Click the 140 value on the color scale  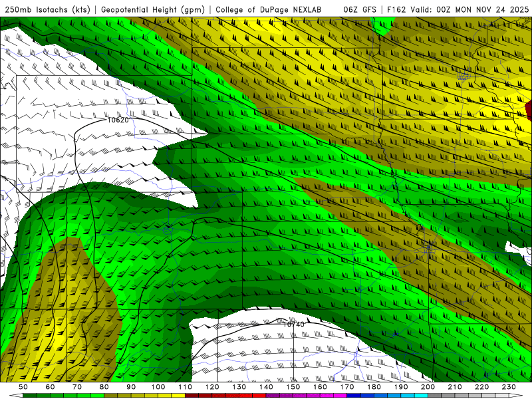266,387
